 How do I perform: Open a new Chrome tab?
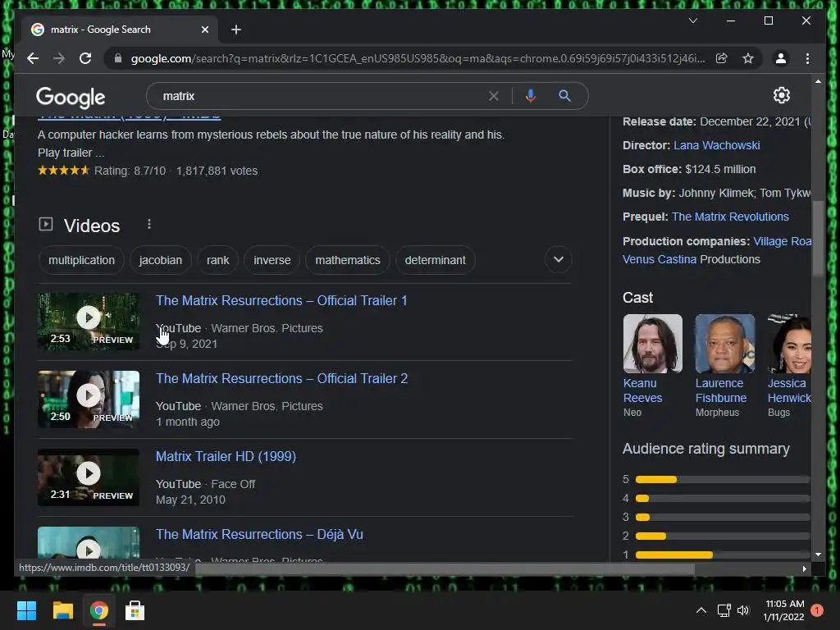(x=235, y=30)
